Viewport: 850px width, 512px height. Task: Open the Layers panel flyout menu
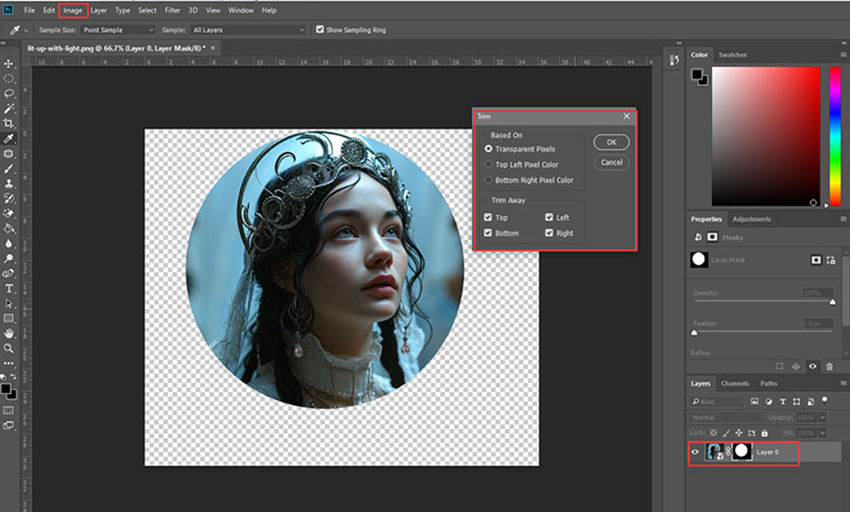pos(843,383)
